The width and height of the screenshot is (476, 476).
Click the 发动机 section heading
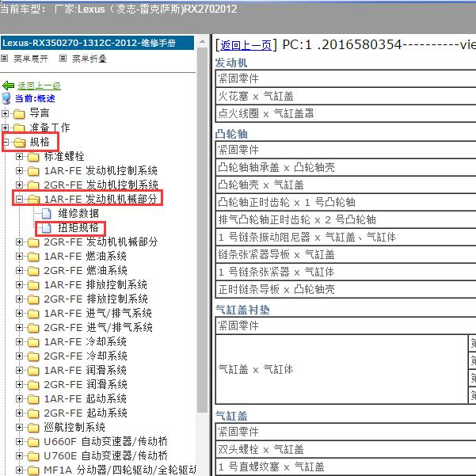click(x=231, y=63)
